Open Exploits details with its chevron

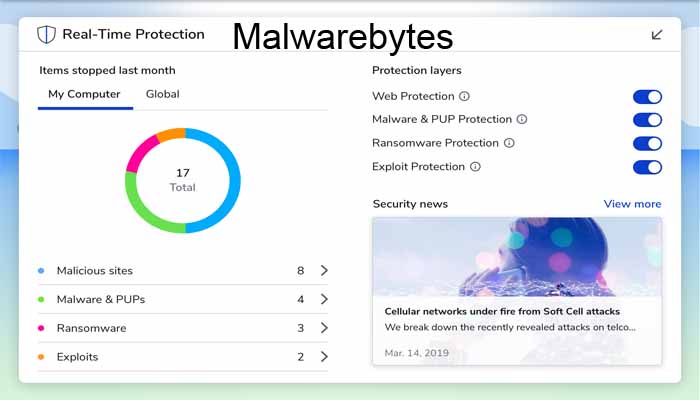pyautogui.click(x=324, y=357)
